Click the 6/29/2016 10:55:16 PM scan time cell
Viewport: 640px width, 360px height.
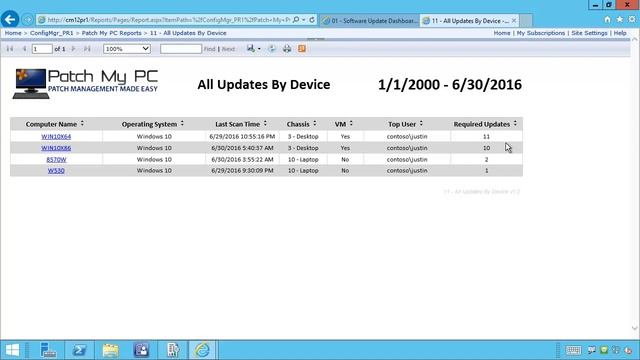(242, 136)
